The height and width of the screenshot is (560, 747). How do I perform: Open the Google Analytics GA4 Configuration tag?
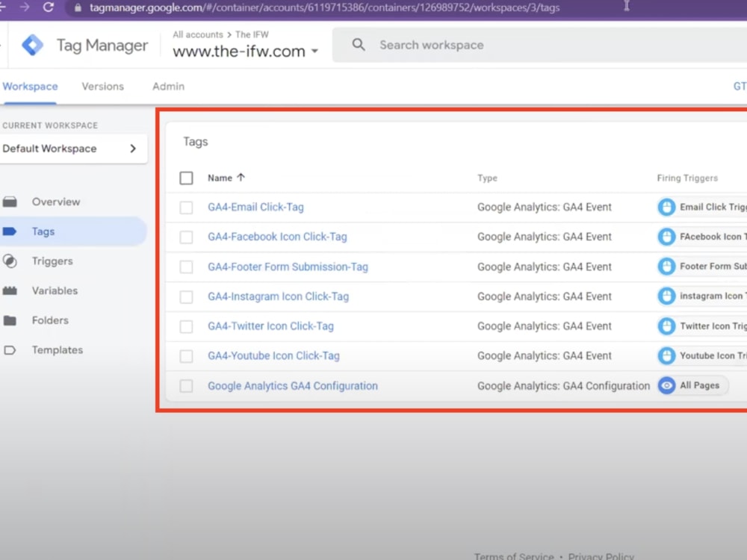click(x=292, y=385)
